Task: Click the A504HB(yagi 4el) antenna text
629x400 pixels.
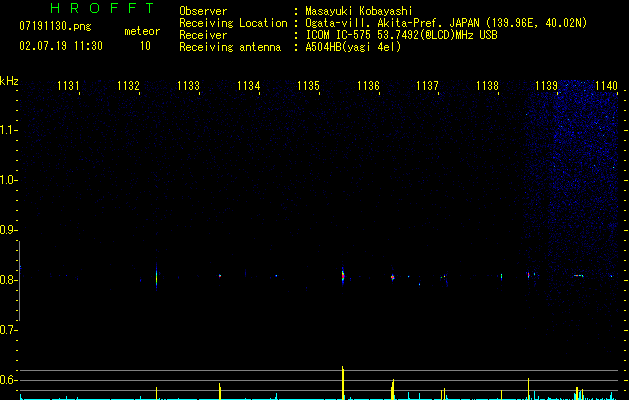Action: tap(353, 47)
